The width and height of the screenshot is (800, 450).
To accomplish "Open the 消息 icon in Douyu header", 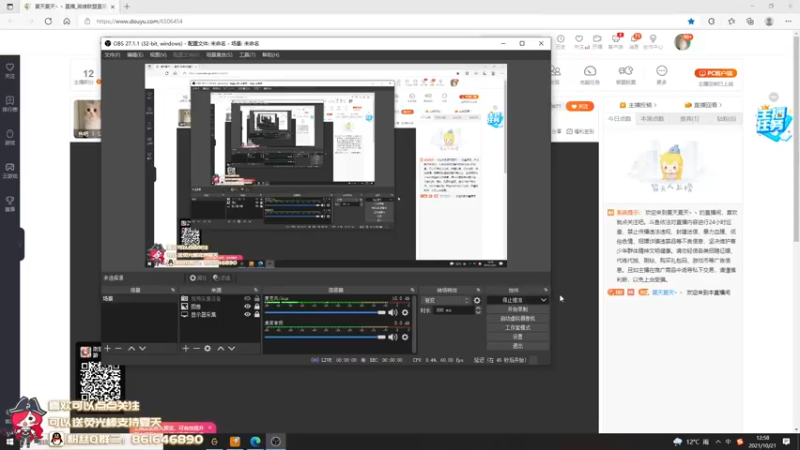I will [x=634, y=42].
